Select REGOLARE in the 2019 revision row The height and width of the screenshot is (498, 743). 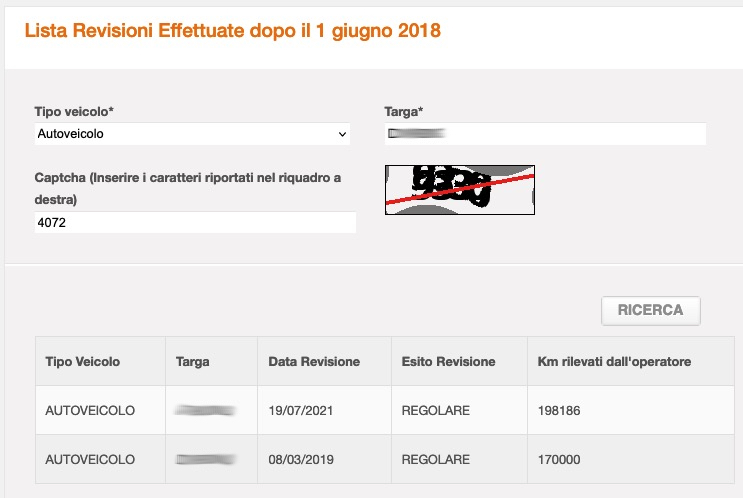click(x=435, y=459)
